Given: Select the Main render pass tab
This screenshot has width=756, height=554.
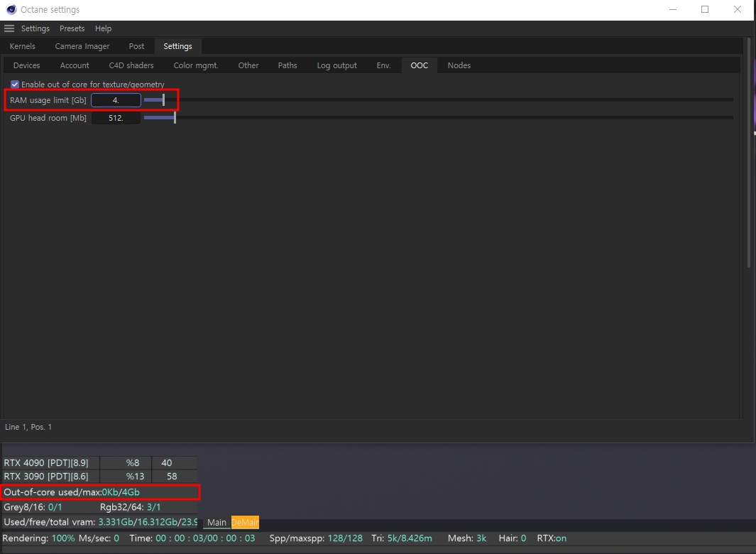Looking at the screenshot, I should pos(217,522).
